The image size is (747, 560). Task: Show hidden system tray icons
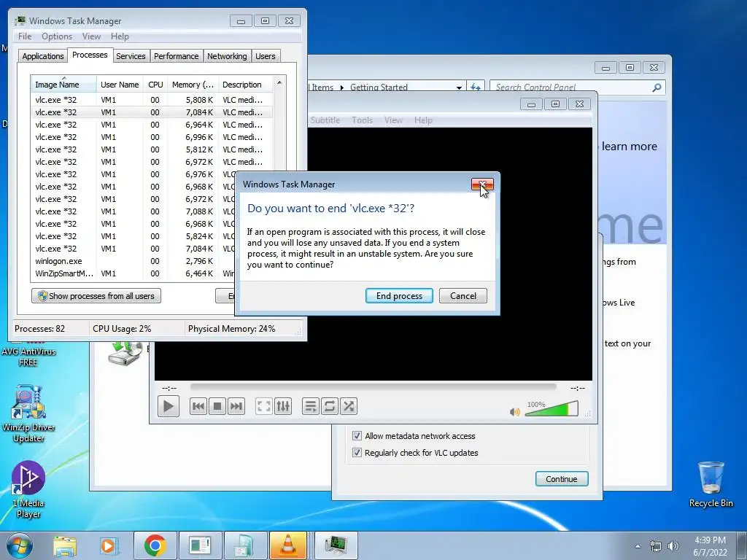(638, 546)
